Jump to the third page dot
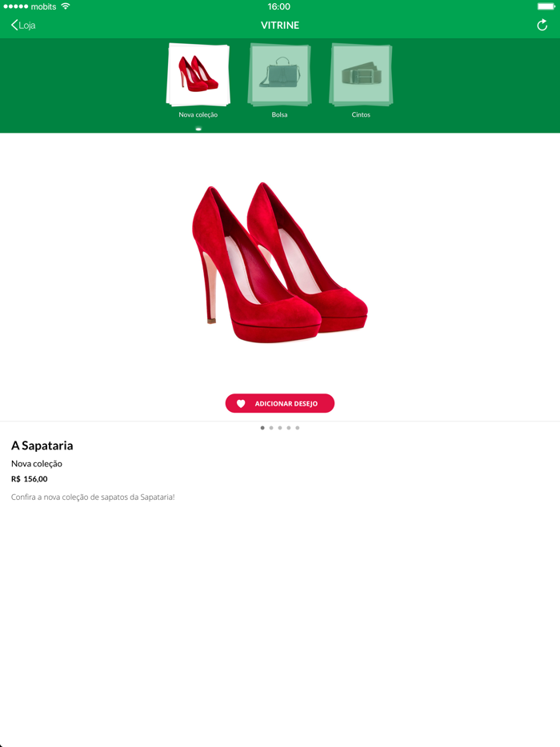The image size is (560, 747). (x=280, y=428)
